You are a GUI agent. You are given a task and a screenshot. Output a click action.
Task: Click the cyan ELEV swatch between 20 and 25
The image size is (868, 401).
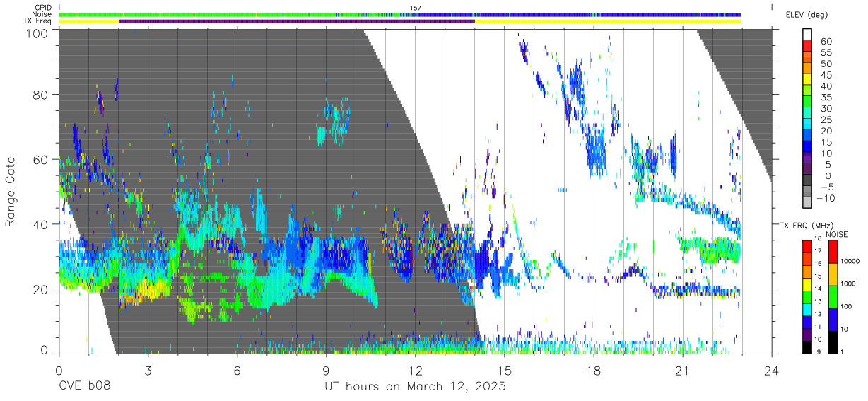[807, 125]
